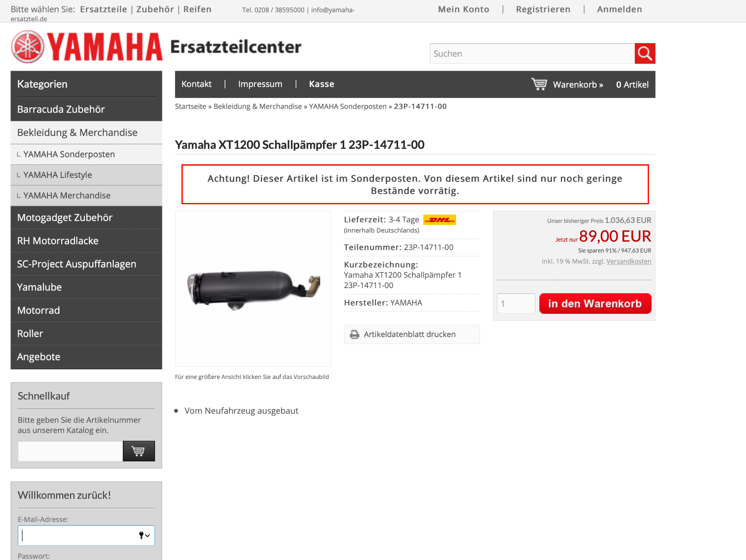Click the Anmelden link at top
Viewport: 746px width, 560px height.
(x=619, y=9)
